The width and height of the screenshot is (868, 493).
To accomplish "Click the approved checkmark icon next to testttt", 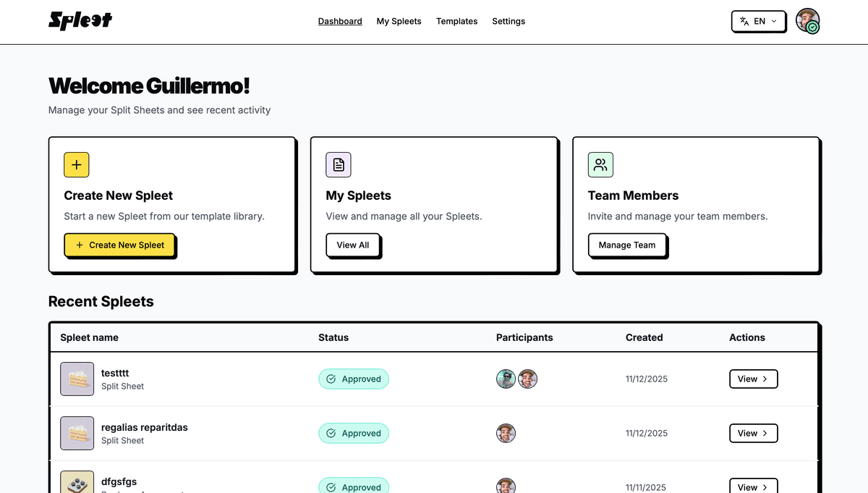I will (330, 379).
